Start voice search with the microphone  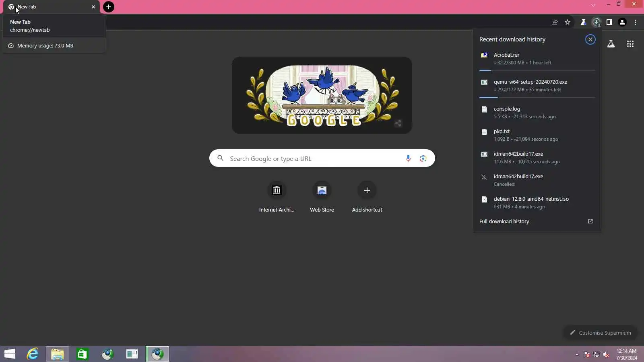coord(408,158)
